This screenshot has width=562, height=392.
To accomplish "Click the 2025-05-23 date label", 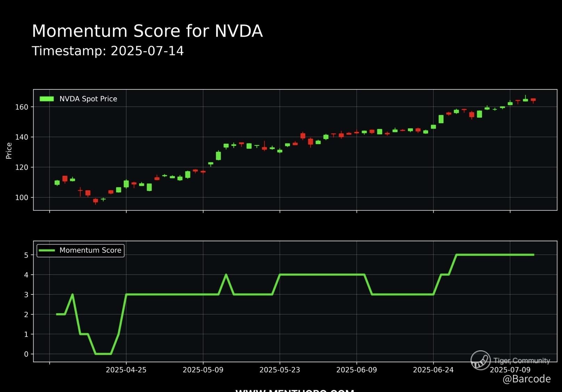I will [x=280, y=370].
